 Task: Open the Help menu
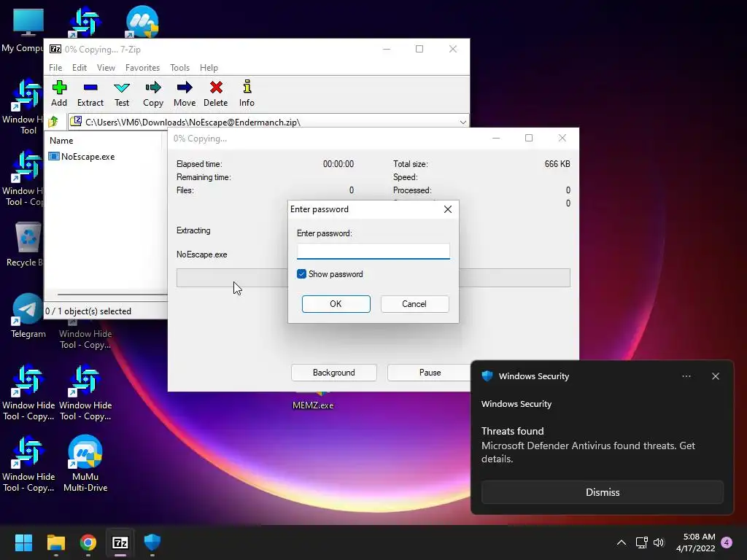pyautogui.click(x=209, y=68)
